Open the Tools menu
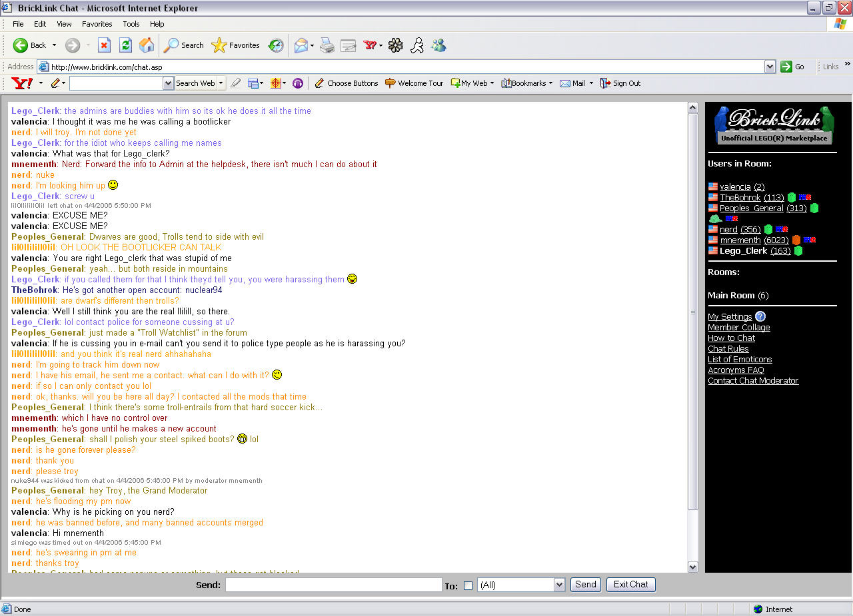Screen dimensions: 853x616 [x=131, y=24]
